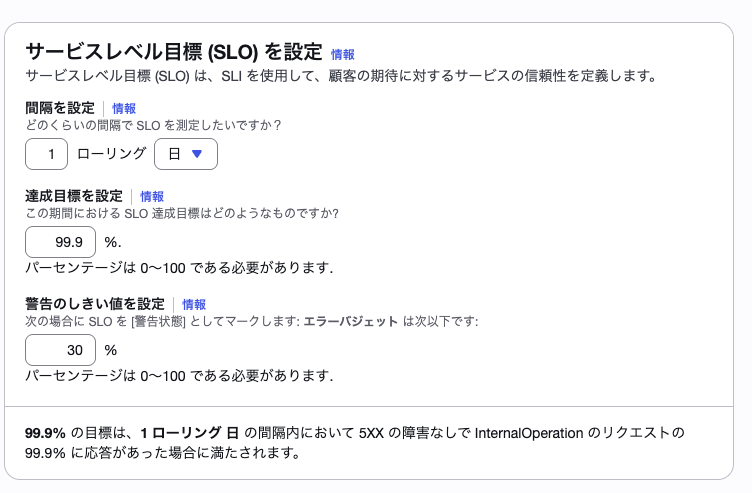Click the サービスレベル目標 (SLO) を設定 heading
The width and height of the screenshot is (752, 493).
point(173,52)
